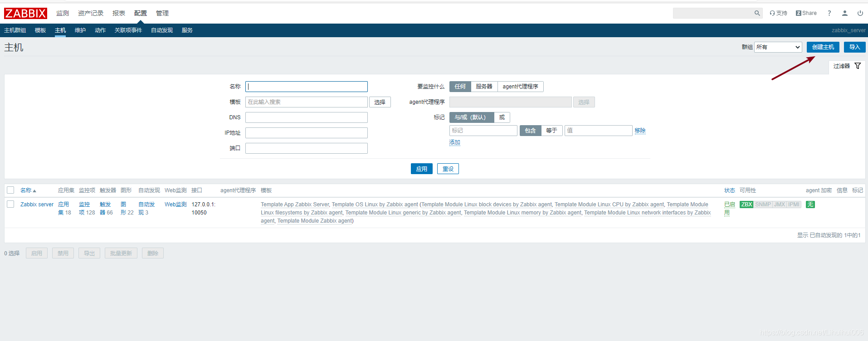Select 包含 tag operator

tap(530, 131)
